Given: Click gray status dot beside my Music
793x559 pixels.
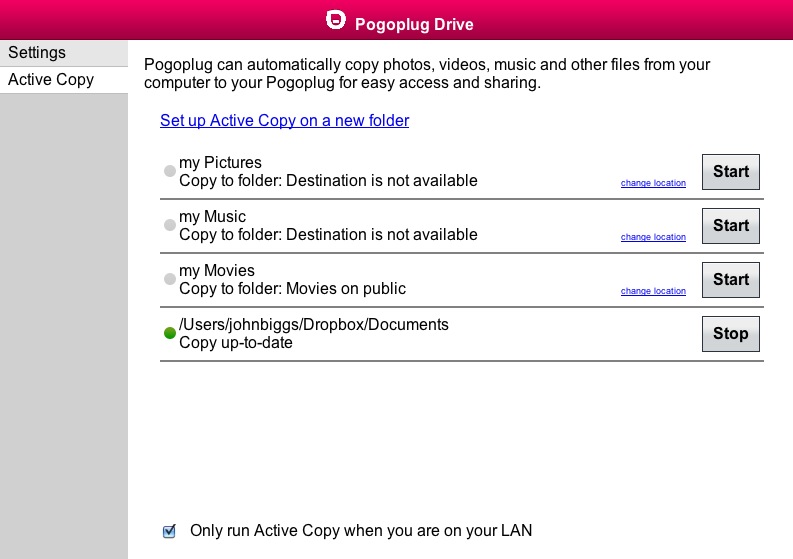Looking at the screenshot, I should tap(170, 225).
